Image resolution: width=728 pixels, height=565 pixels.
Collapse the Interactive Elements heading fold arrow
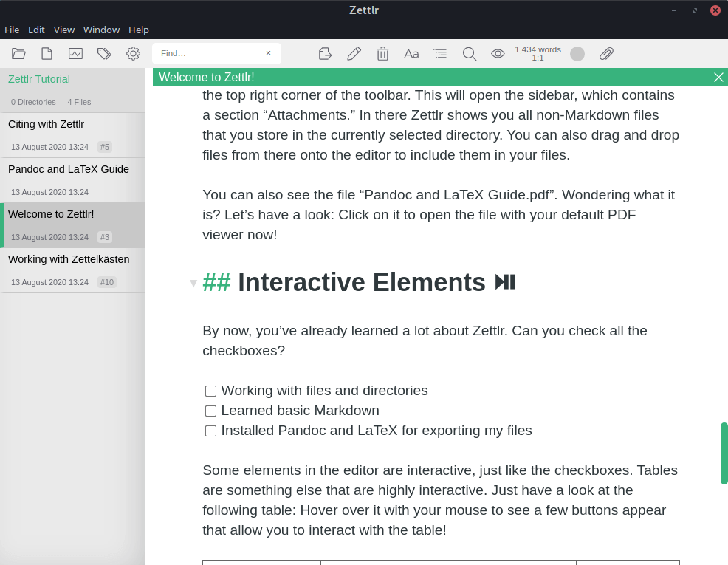pyautogui.click(x=193, y=283)
